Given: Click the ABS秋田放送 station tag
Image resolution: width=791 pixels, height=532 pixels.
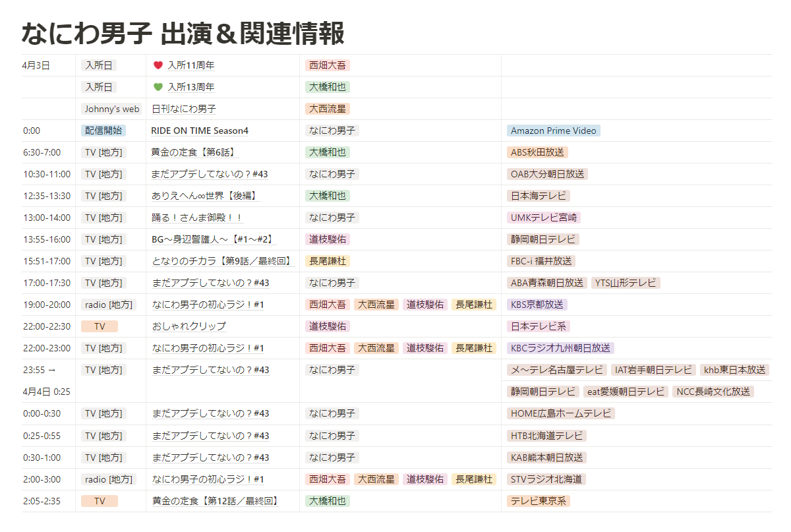Looking at the screenshot, I should point(537,152).
